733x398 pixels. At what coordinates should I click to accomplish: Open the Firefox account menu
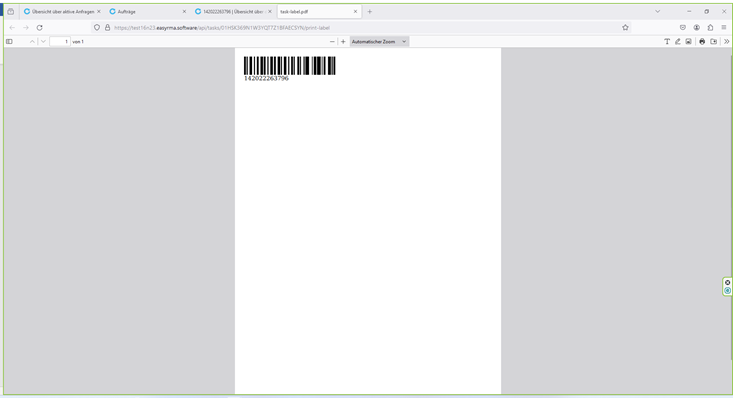click(x=697, y=28)
